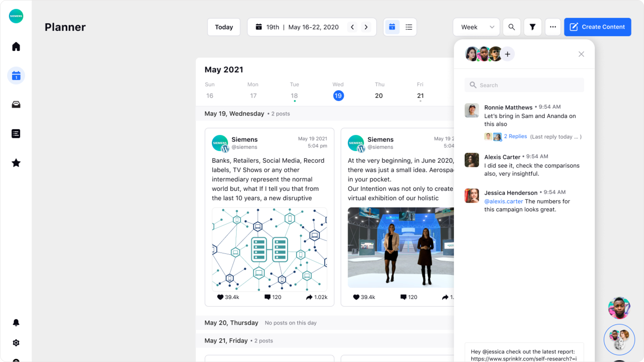The image size is (644, 362).
Task: Open the floating single-user chat bubble
Action: [619, 308]
